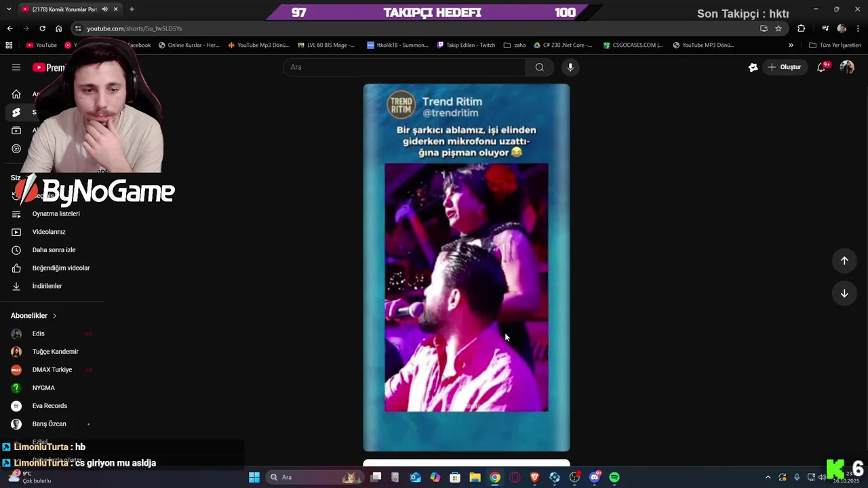Open the YouTube bookmark
This screenshot has width=868, height=488.
point(41,45)
